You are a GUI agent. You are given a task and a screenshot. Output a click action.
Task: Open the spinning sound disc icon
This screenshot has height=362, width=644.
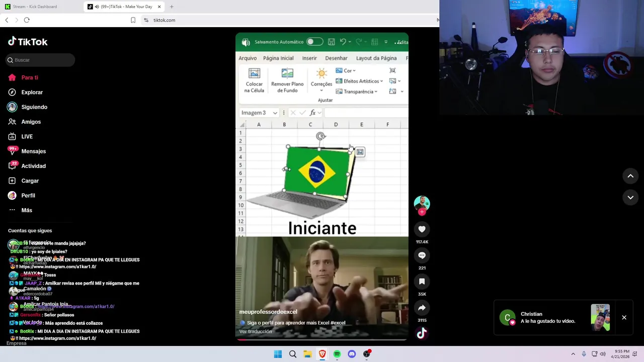click(x=422, y=333)
